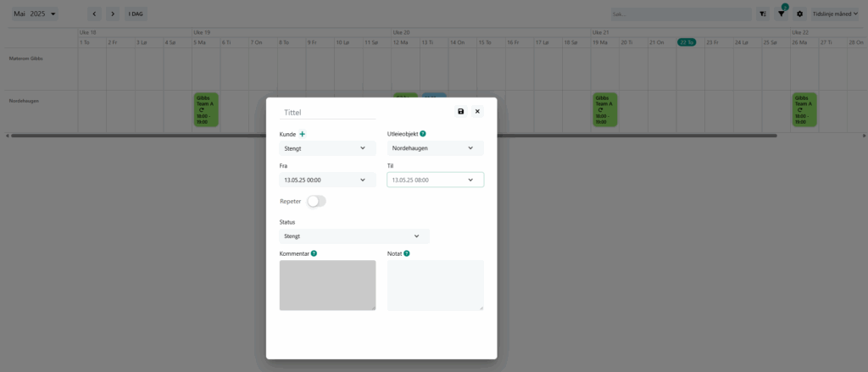
Task: Add a new customer with the Kunde plus icon
Action: pyautogui.click(x=303, y=134)
